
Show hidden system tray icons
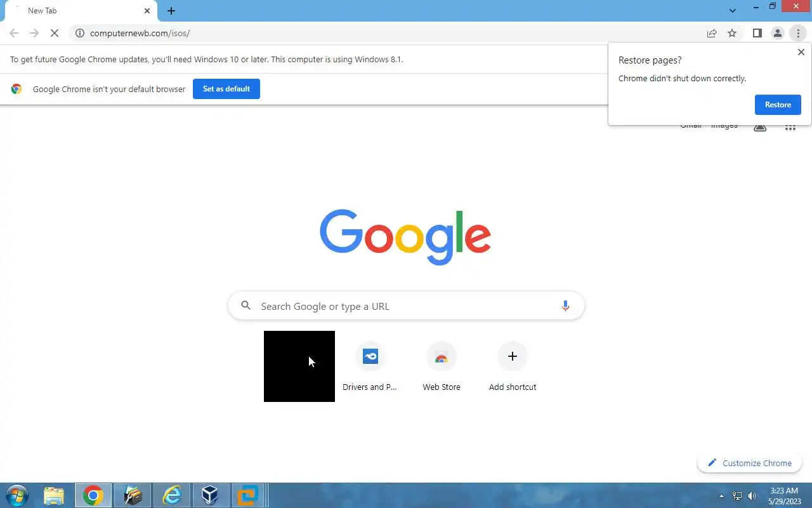721,496
